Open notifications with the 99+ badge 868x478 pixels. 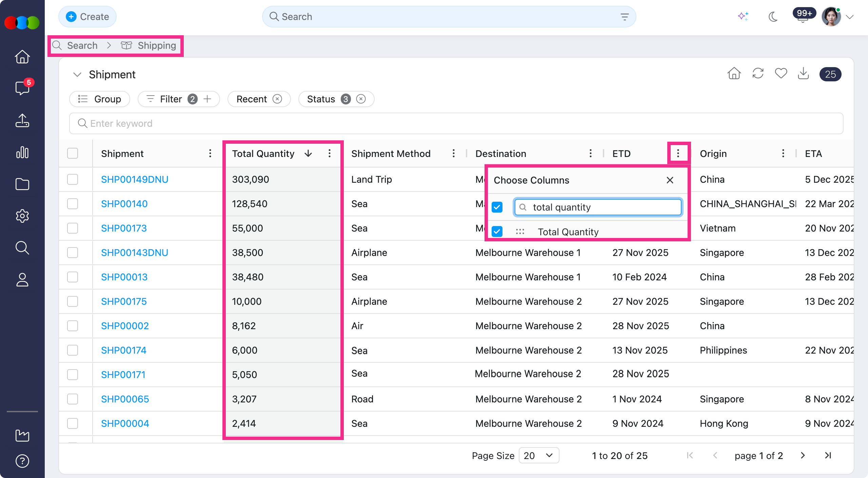pyautogui.click(x=804, y=16)
